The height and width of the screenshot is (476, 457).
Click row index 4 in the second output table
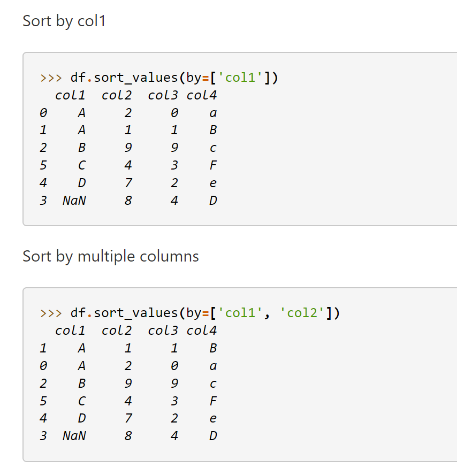click(x=43, y=418)
